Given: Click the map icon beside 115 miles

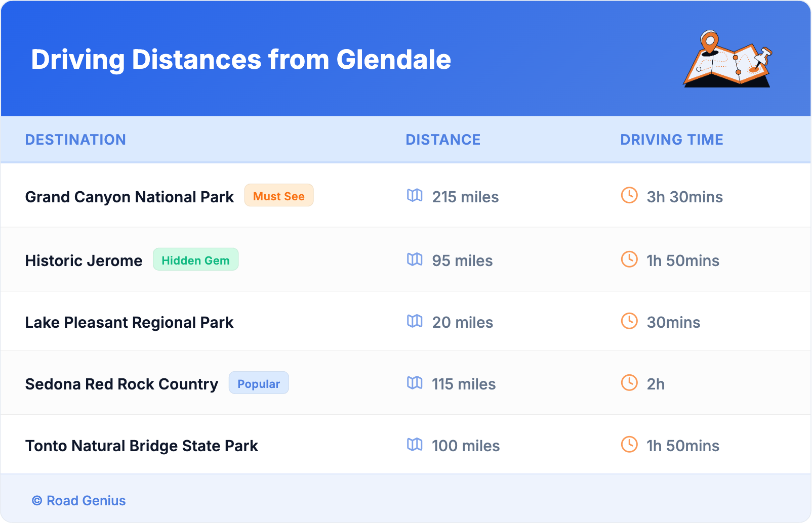Looking at the screenshot, I should point(415,383).
